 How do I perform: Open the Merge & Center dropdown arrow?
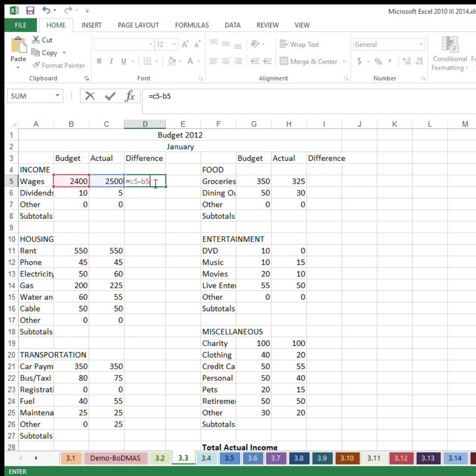coord(344,61)
